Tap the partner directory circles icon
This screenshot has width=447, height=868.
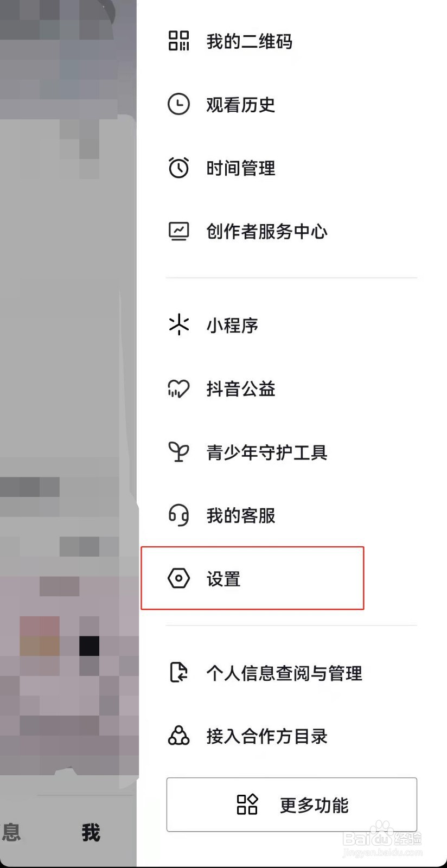178,736
